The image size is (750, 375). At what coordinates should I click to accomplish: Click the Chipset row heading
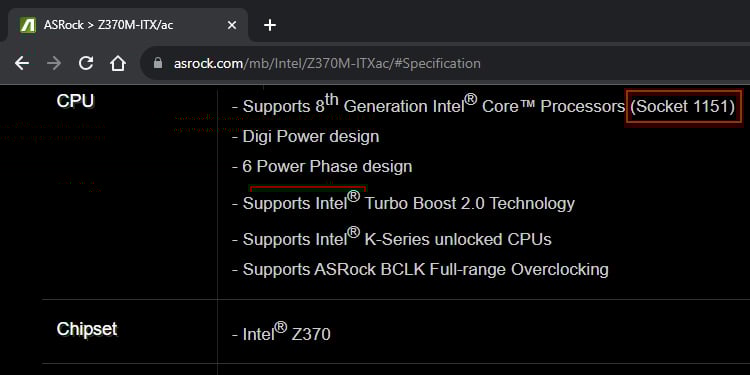tap(87, 329)
